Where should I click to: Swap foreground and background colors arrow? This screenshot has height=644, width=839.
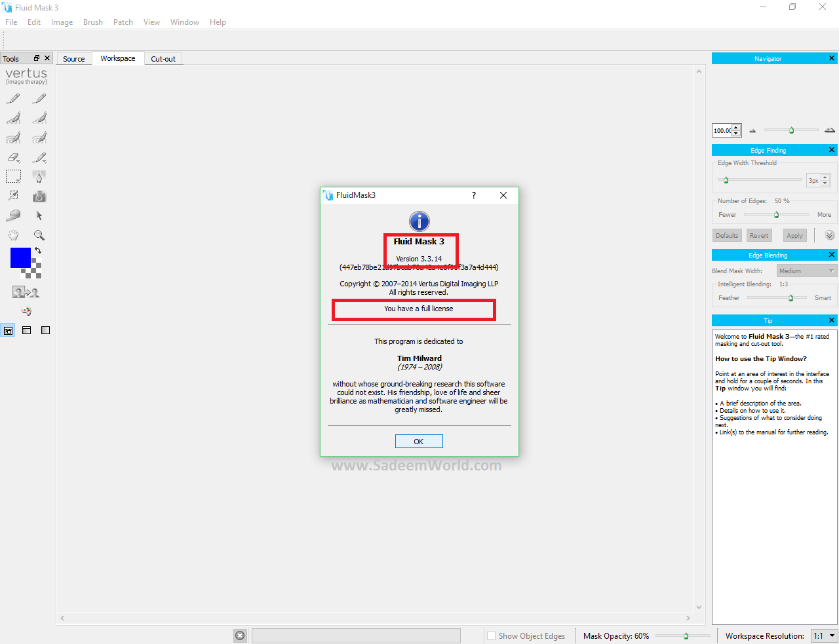pyautogui.click(x=38, y=251)
